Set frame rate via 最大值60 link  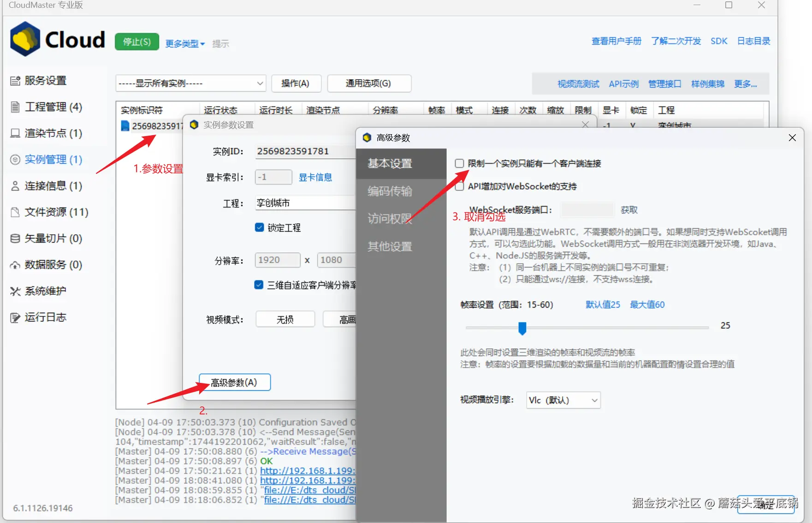647,304
